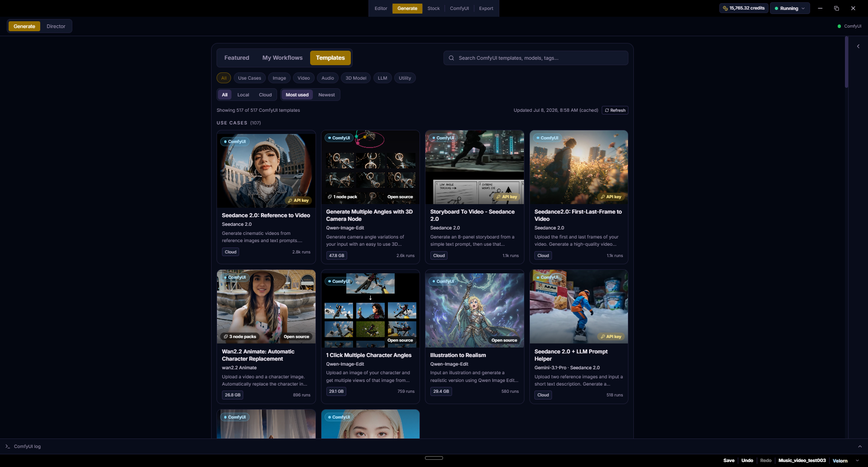868x467 pixels.
Task: Click the Save button
Action: coord(729,461)
